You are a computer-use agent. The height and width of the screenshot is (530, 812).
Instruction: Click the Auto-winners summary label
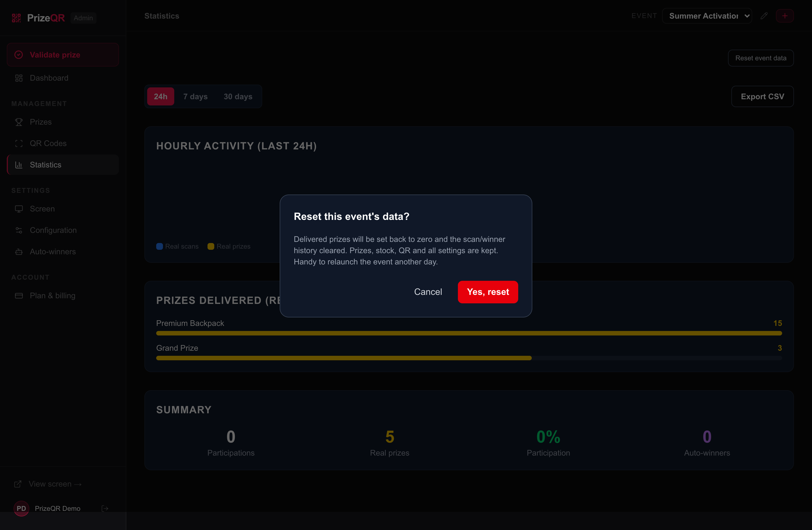(707, 453)
